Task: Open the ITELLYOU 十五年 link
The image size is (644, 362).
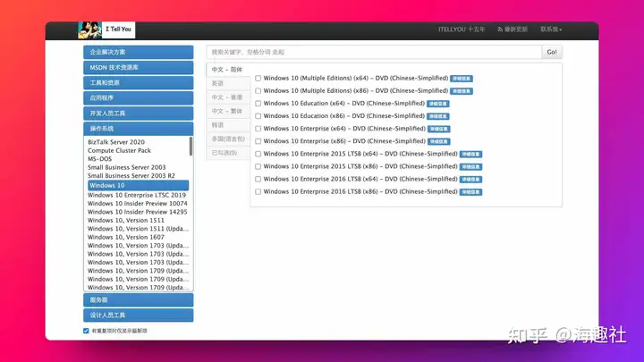Action: coord(462,29)
